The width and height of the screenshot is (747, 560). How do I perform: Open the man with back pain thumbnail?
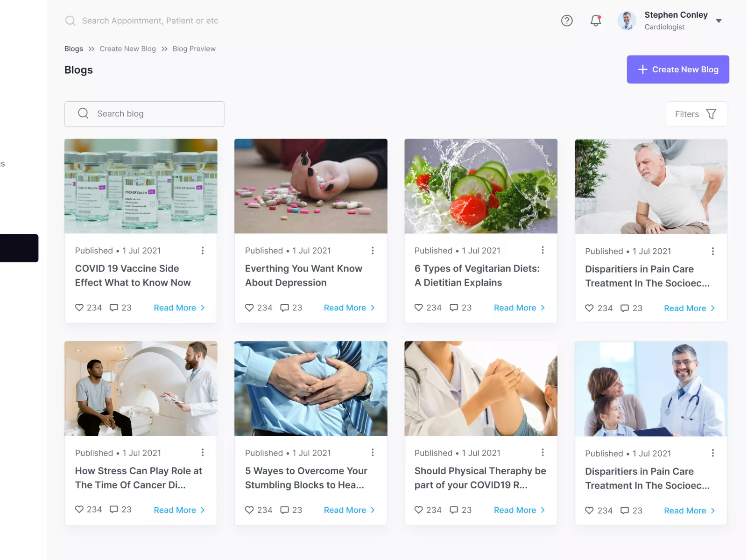pos(651,186)
